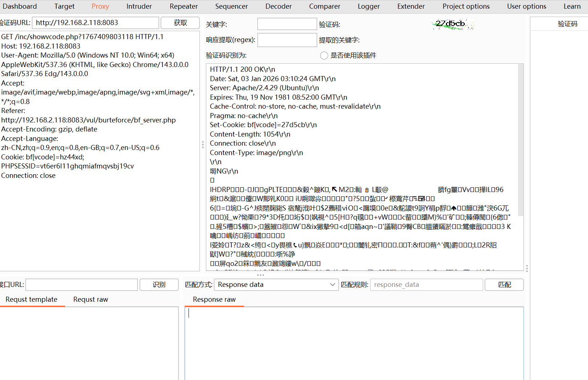Screen dimensions: 588x380
Task: Go to the Decoder tab
Action: click(278, 7)
